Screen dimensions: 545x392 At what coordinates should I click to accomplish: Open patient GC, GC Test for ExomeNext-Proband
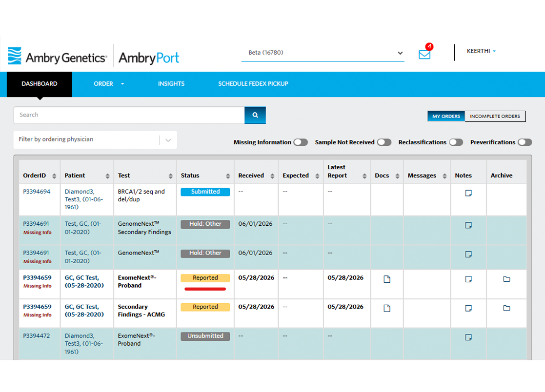coord(84,282)
